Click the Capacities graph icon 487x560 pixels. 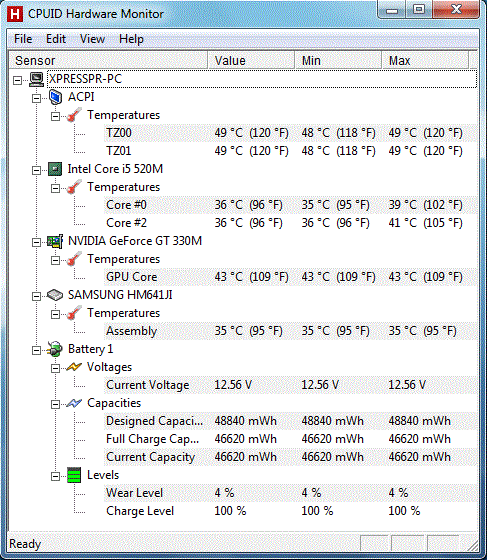click(x=74, y=403)
